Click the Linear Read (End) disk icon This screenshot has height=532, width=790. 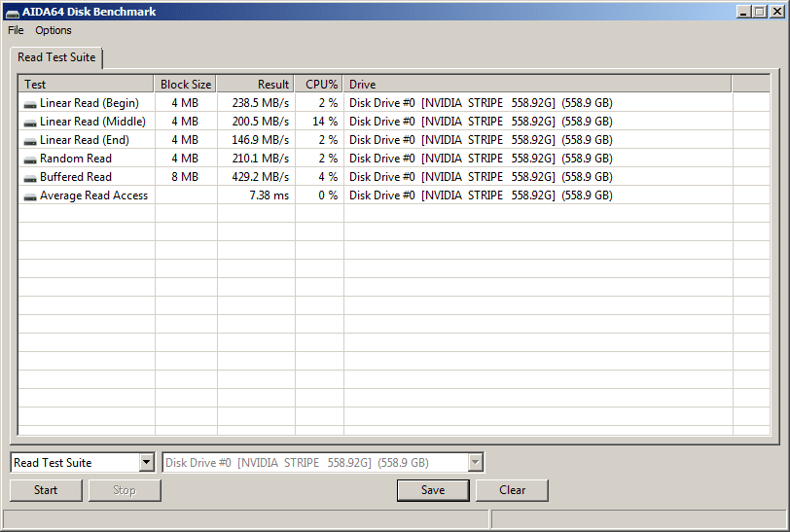pyautogui.click(x=30, y=141)
